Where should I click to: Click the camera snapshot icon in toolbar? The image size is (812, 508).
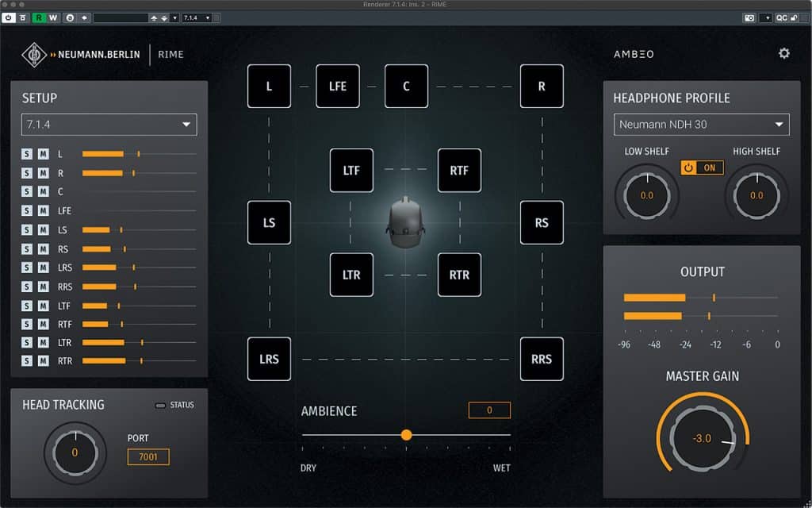pyautogui.click(x=749, y=18)
